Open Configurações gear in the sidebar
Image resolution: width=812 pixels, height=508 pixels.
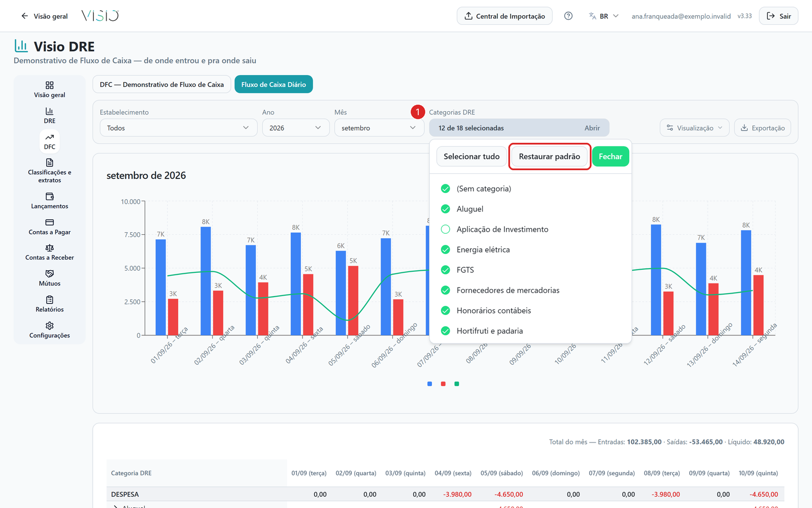pyautogui.click(x=49, y=330)
